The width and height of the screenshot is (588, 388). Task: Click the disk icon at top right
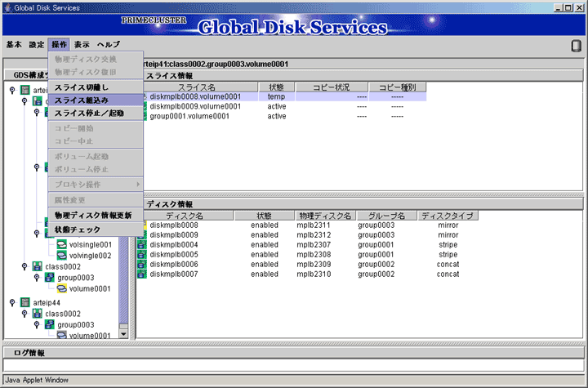(x=576, y=47)
